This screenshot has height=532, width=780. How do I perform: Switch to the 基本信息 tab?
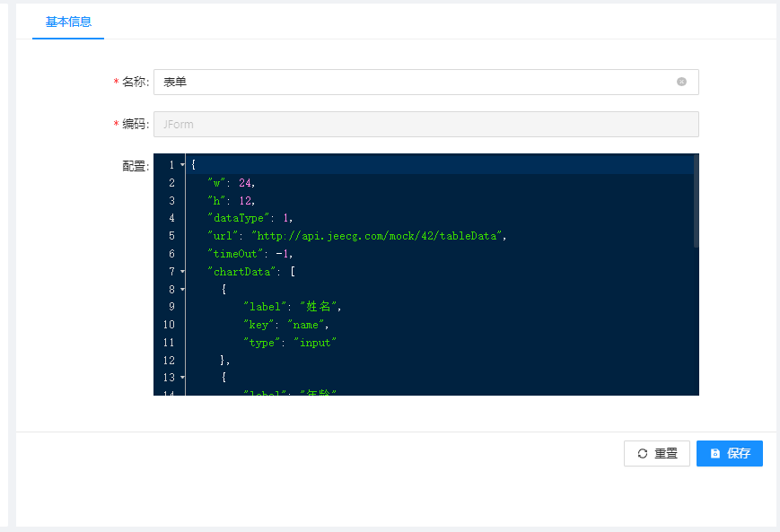[x=68, y=22]
